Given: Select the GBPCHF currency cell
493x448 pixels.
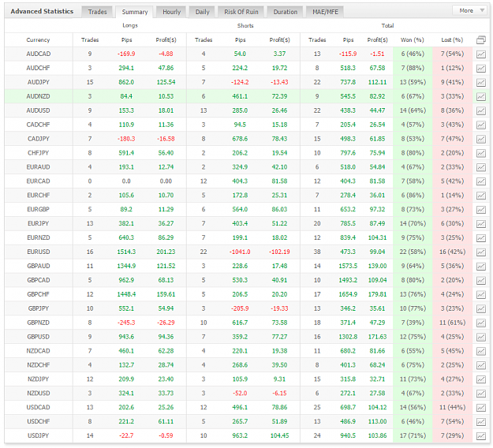Looking at the screenshot, I should (39, 294).
